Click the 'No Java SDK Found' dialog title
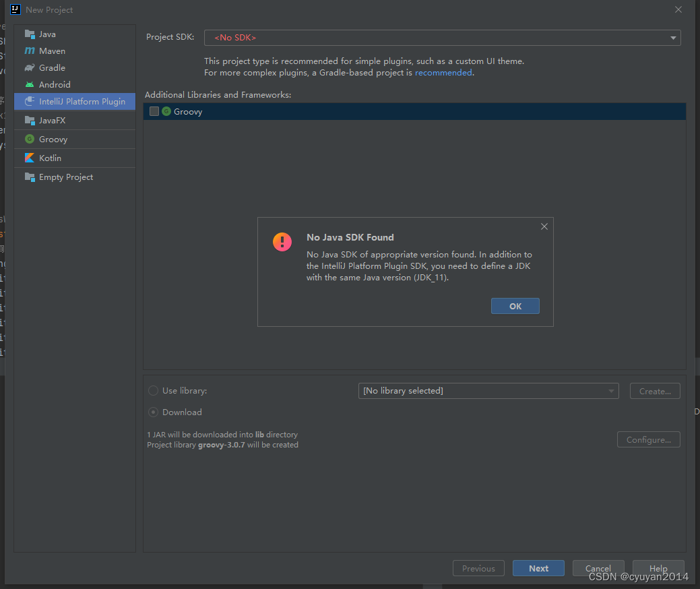Viewport: 700px width, 589px height. [x=350, y=237]
